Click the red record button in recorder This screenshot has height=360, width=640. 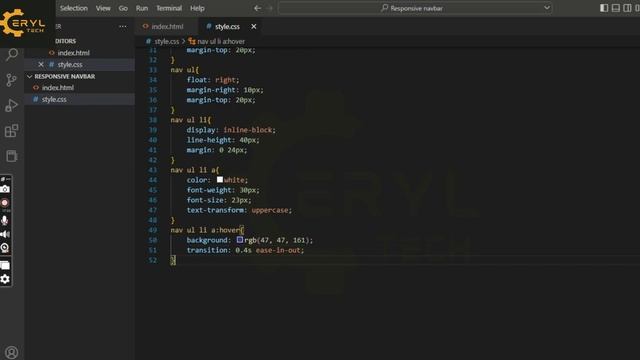pos(5,203)
